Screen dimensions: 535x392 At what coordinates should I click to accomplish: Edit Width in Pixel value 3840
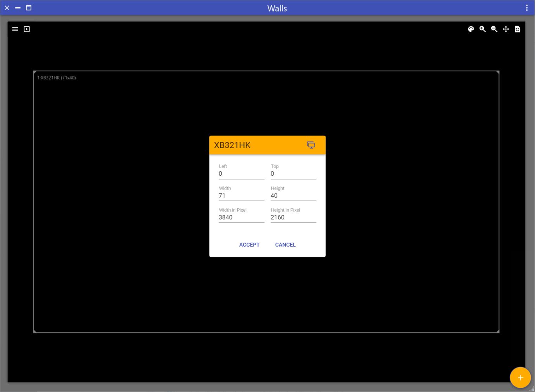pos(242,217)
